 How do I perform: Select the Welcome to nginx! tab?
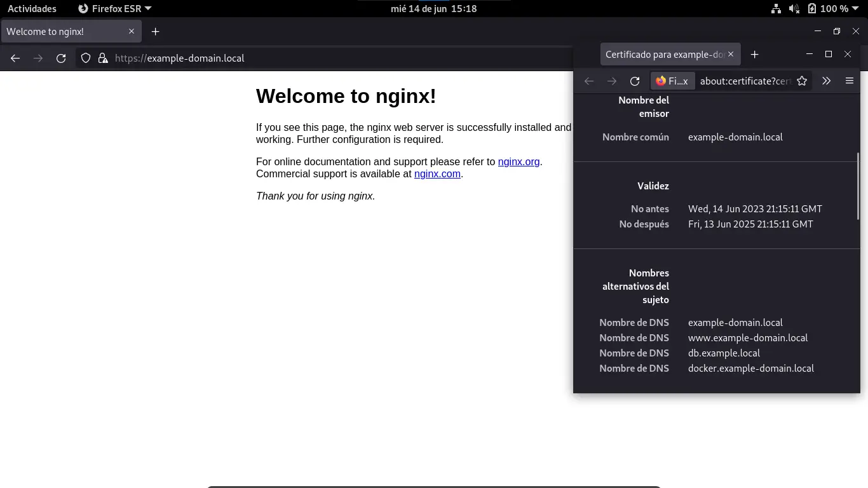[x=71, y=31]
